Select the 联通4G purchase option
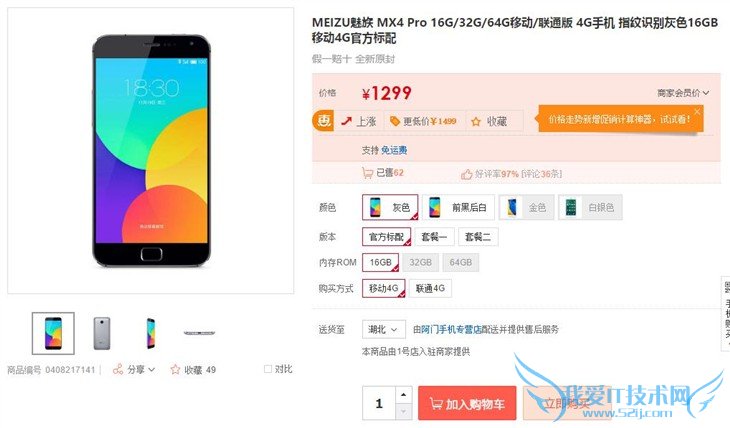This screenshot has width=730, height=428. coord(430,288)
